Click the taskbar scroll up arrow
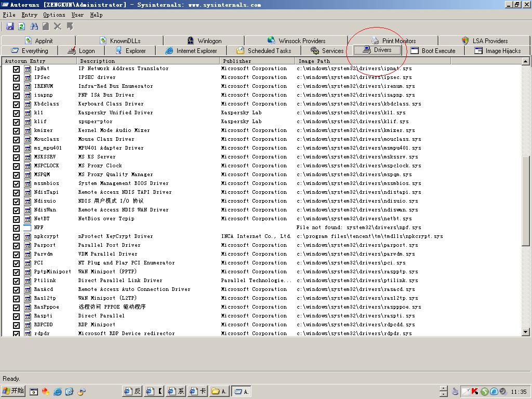Image resolution: width=532 pixels, height=399 pixels. coord(444,389)
